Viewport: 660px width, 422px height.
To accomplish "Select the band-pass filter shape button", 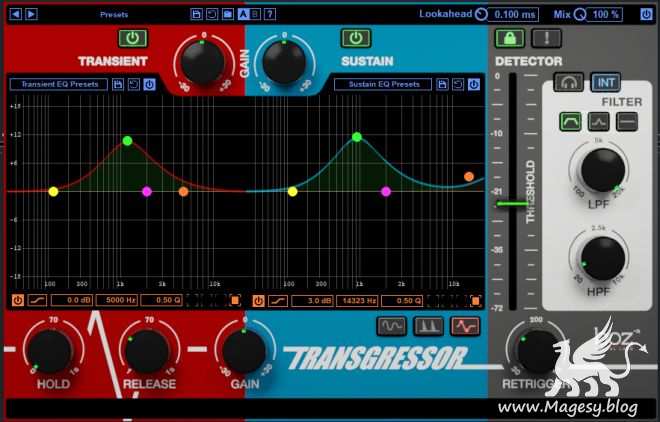I will (570, 122).
